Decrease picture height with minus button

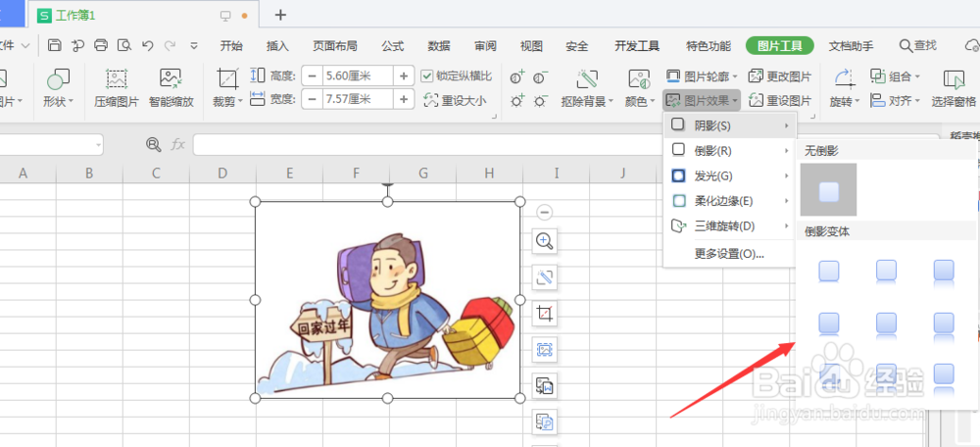(313, 76)
